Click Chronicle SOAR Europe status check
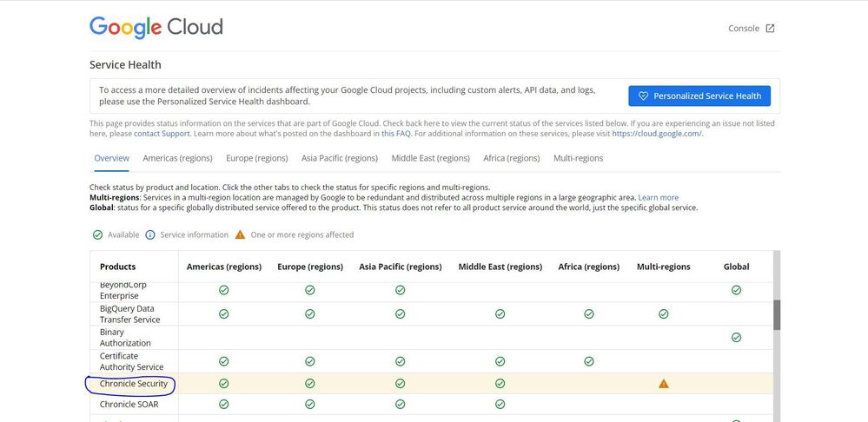 [310, 405]
